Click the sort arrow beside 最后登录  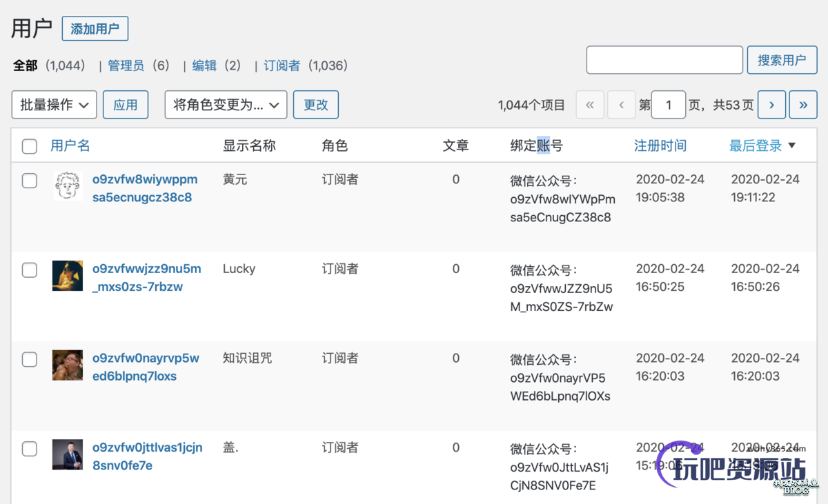(792, 145)
